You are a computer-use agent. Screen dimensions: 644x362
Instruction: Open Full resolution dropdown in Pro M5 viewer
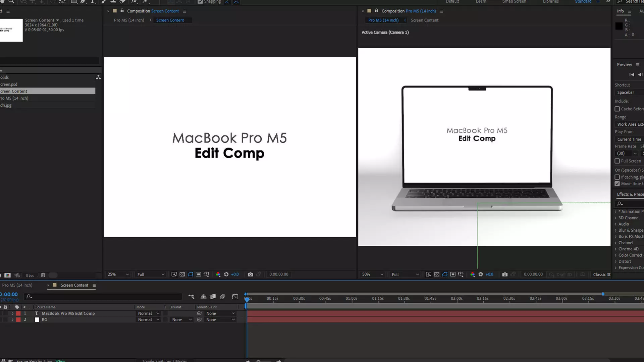[405, 274]
